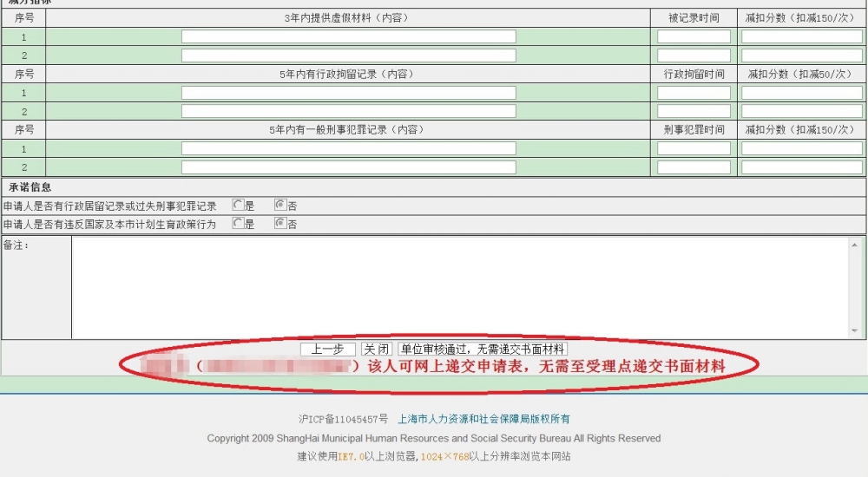Click inside the 备注 text area
The height and width of the screenshot is (477, 868).
click(x=460, y=286)
